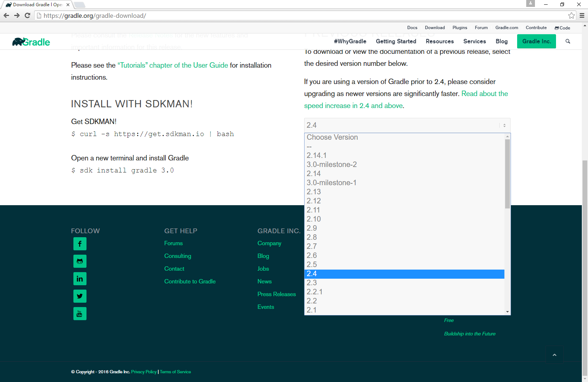Choose version 2.10 in the dropdown list
588x382 pixels.
tap(404, 219)
